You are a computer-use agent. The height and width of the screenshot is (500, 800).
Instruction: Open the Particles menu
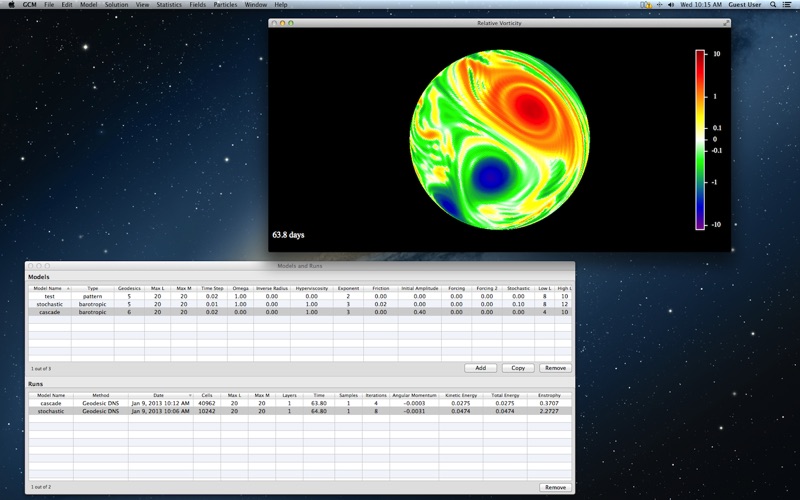(x=225, y=5)
